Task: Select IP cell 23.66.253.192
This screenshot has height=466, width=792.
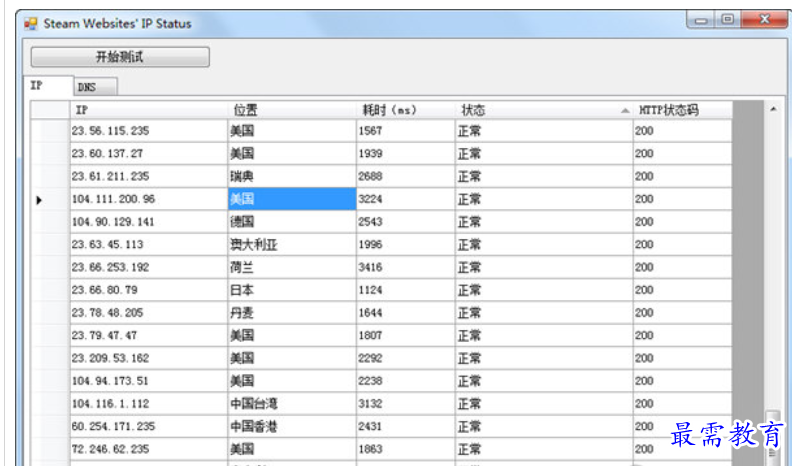Action: click(x=148, y=267)
